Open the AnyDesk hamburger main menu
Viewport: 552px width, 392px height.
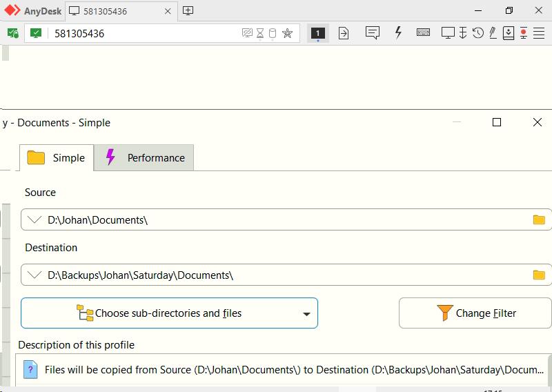pos(539,33)
